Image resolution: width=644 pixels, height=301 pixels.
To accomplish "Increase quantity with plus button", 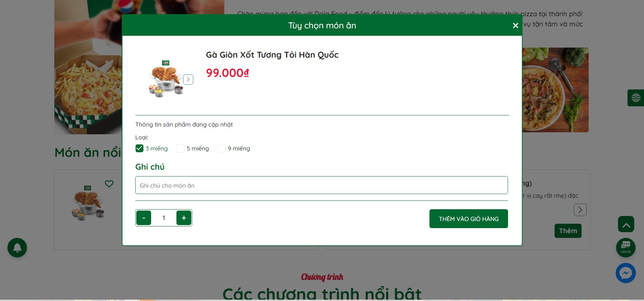I will (184, 218).
